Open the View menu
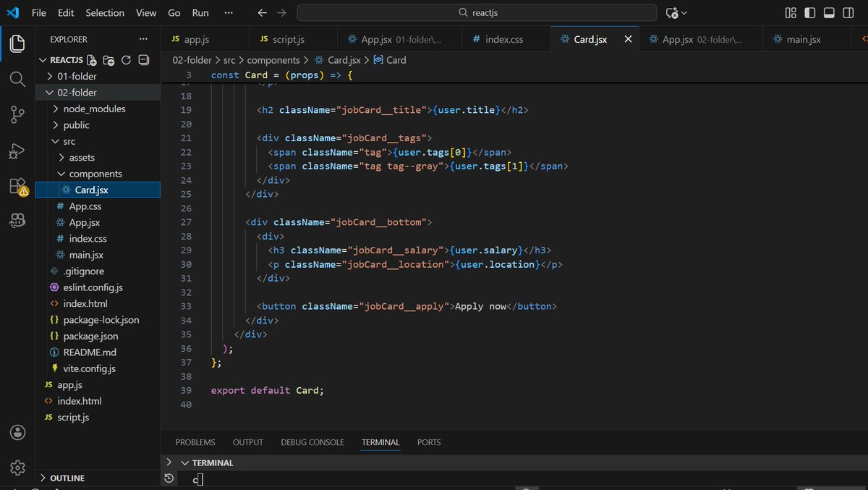The width and height of the screenshot is (868, 490). point(146,13)
